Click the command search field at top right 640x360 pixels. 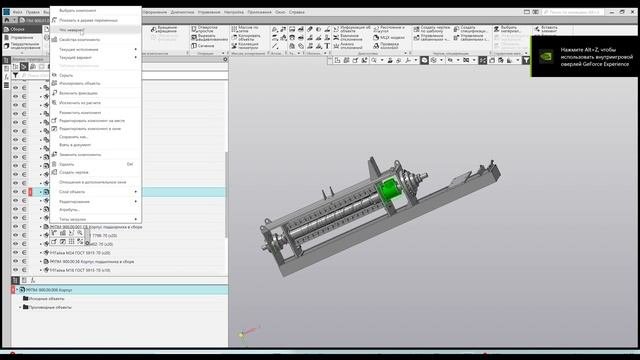click(573, 12)
